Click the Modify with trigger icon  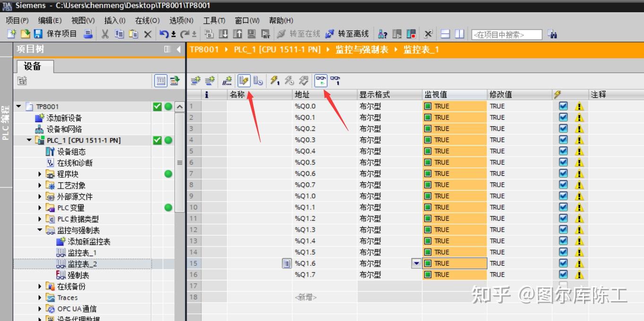click(x=289, y=80)
